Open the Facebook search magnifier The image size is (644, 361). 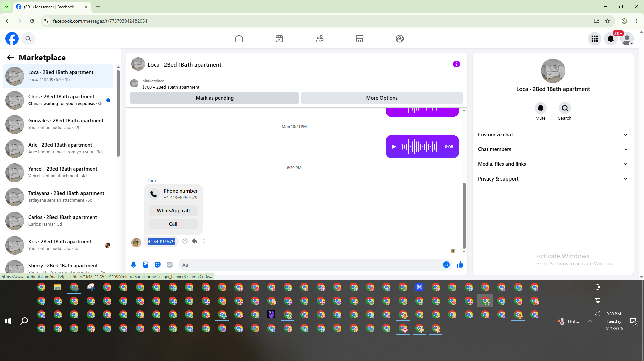coord(28,39)
